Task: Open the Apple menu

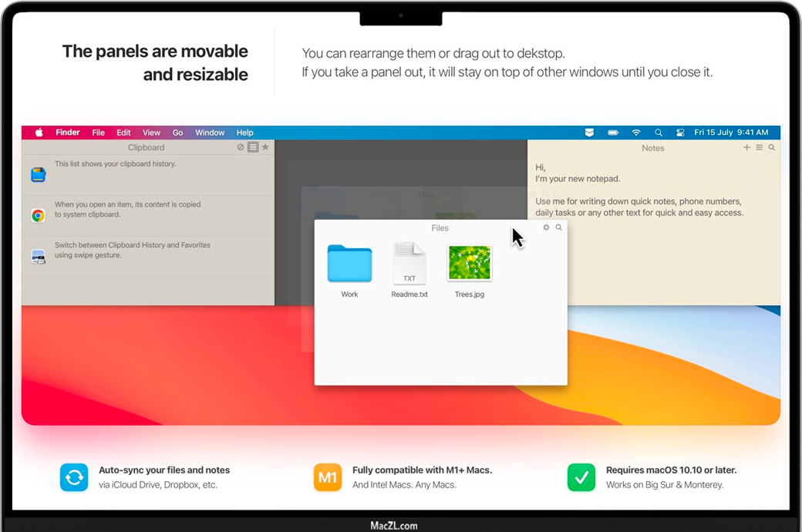Action: click(39, 133)
